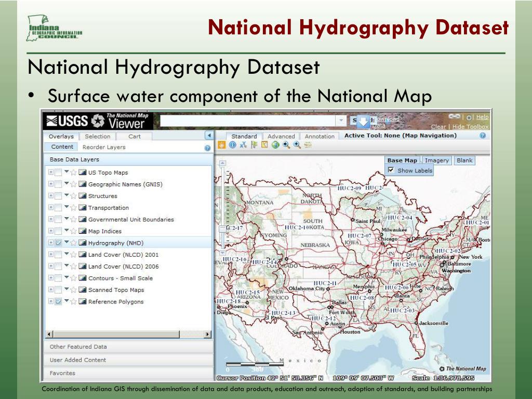Expand the User Added Content section
Viewport: 532px width, 399px height.
(129, 360)
